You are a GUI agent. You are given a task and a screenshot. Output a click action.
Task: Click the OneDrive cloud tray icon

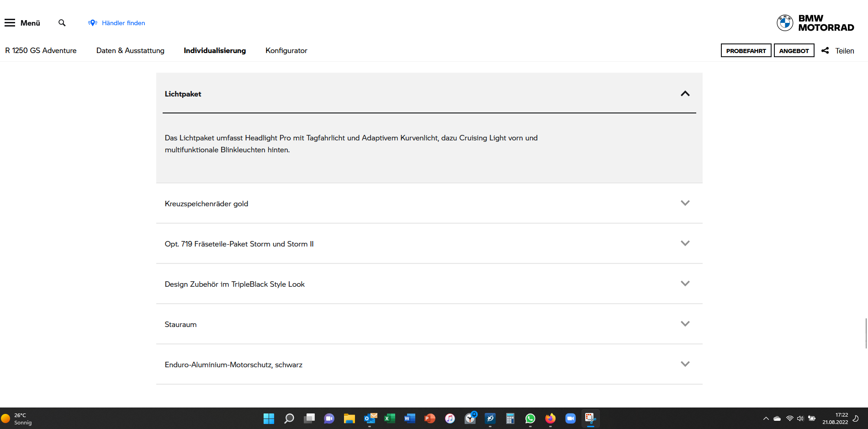777,418
